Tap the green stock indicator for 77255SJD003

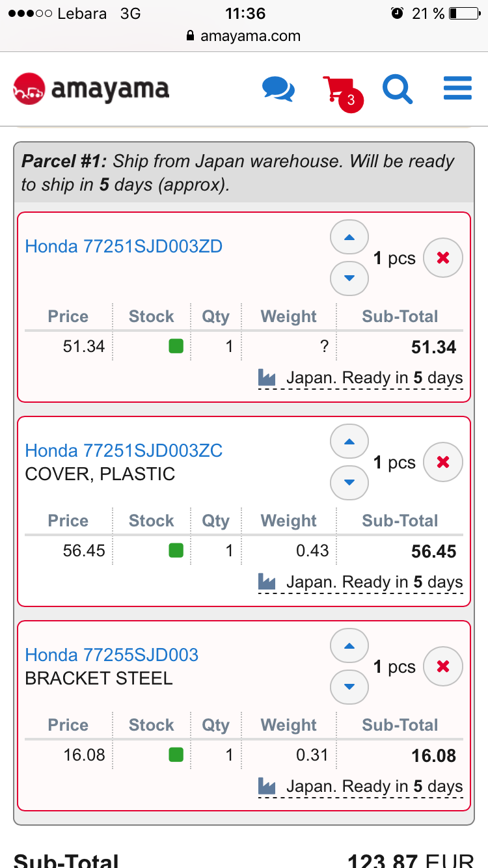176,755
